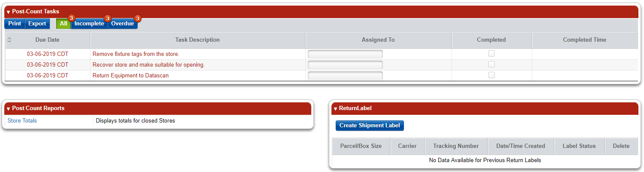This screenshot has height=172, width=644.
Task: Collapse the ReturnLabel panel arrow
Action: click(x=335, y=109)
